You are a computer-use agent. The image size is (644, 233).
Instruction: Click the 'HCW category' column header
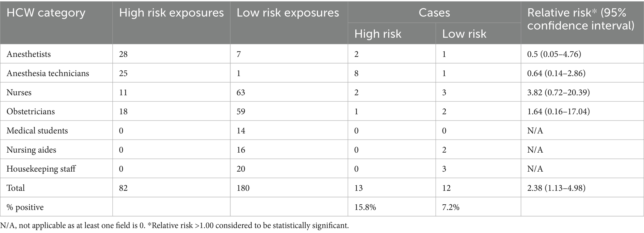tap(46, 13)
